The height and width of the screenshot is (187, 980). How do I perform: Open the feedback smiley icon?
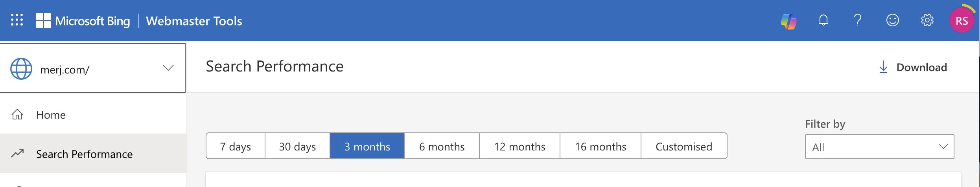(892, 20)
